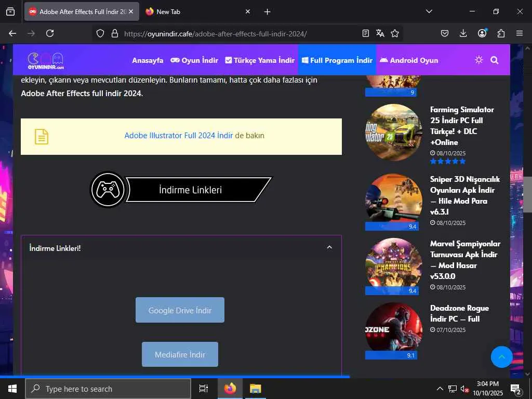Open Pocket save icon
This screenshot has height=399, width=532.
point(445,33)
